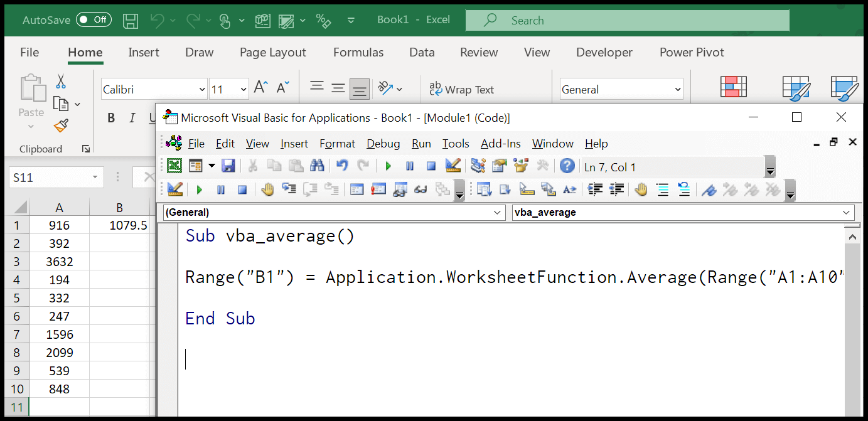868x421 pixels.
Task: Click inside the Excel Search box
Action: coord(628,20)
